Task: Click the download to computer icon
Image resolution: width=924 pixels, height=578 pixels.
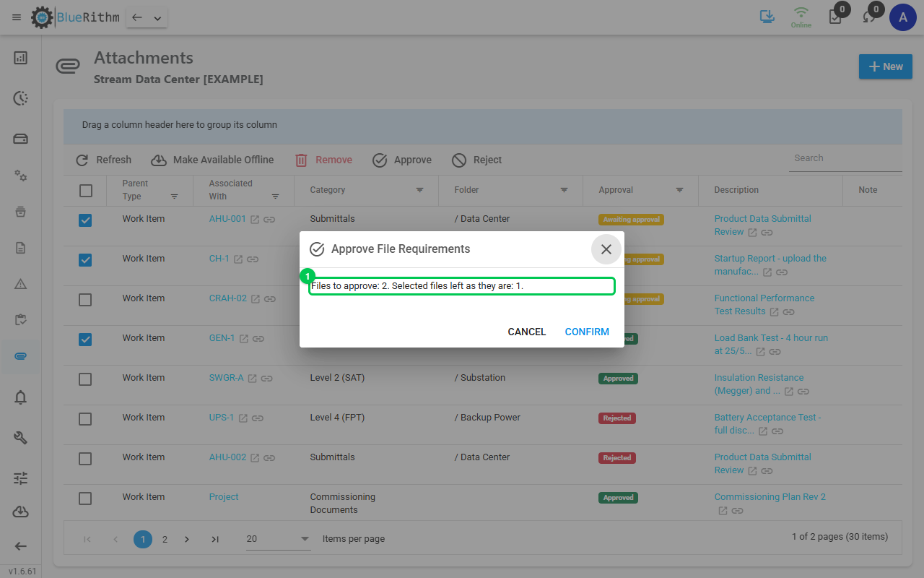Action: click(767, 17)
